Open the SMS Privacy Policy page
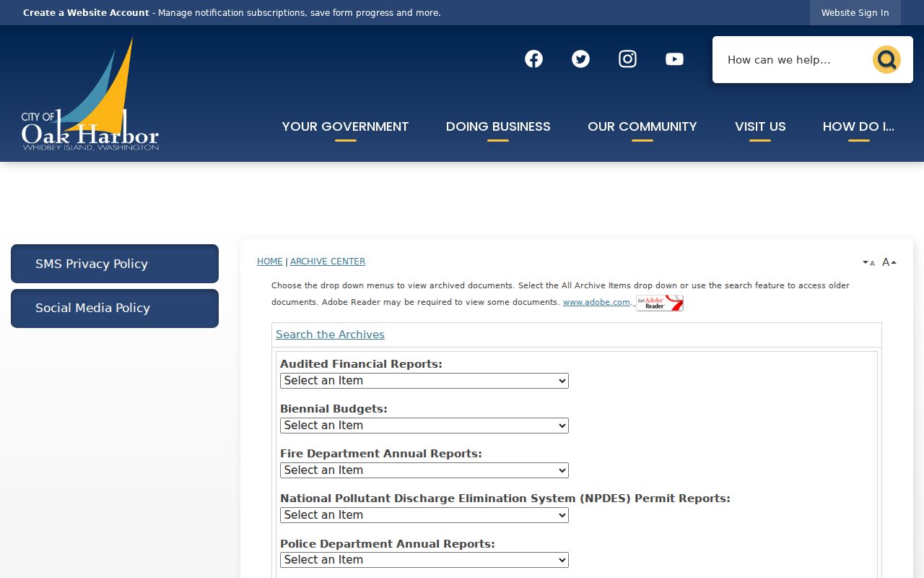 click(115, 264)
